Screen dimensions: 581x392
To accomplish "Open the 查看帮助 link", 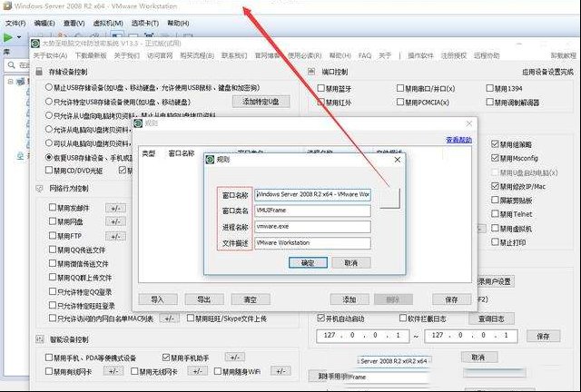I will [458, 140].
